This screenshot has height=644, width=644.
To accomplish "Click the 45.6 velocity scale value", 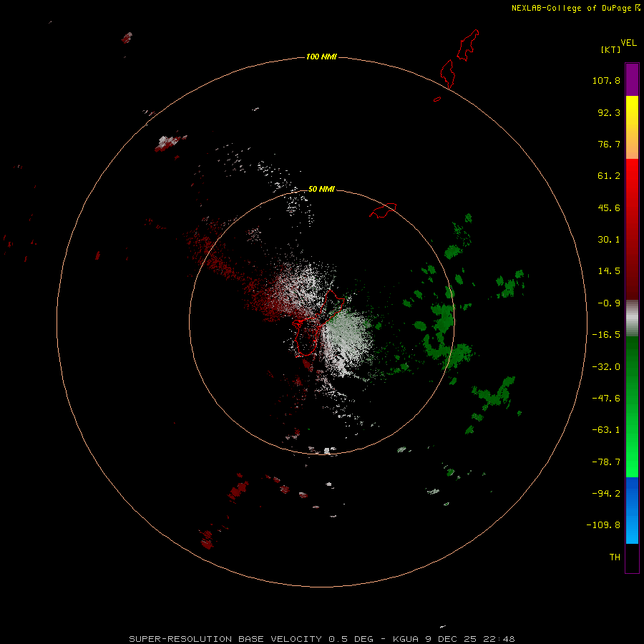I will coord(609,208).
